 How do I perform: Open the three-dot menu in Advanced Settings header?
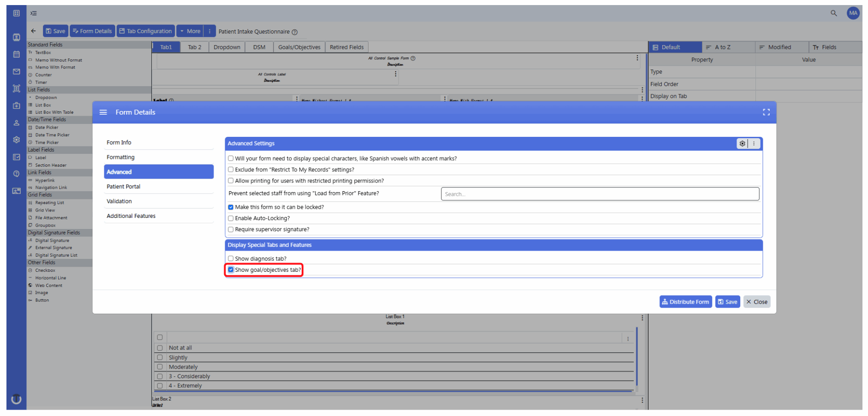[x=754, y=144]
